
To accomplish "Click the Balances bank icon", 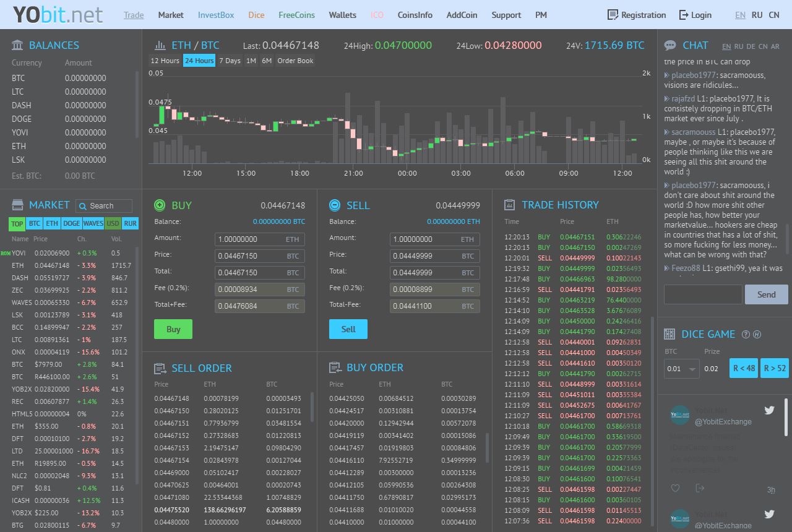I will pos(17,45).
